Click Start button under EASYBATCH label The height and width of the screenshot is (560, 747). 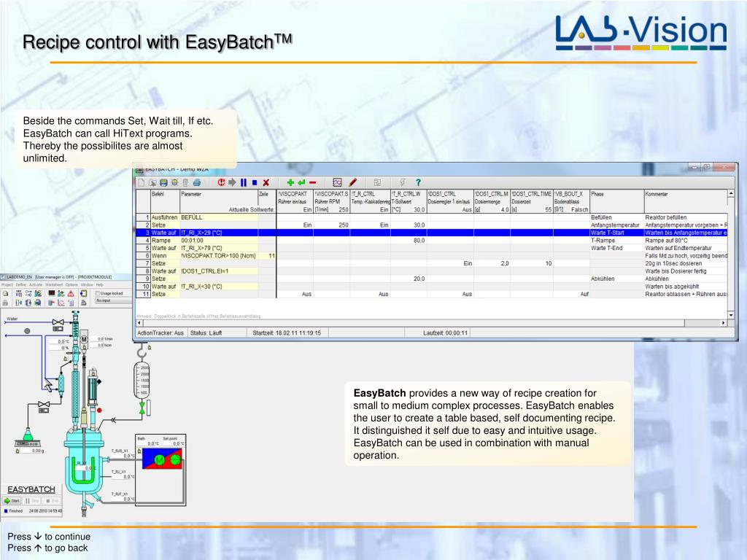tap(12, 500)
